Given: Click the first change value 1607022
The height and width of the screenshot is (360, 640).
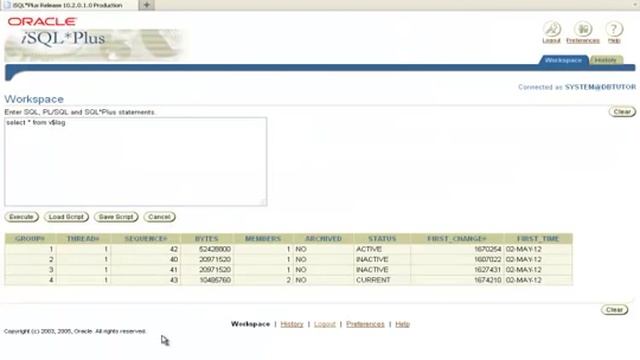Looking at the screenshot, I should (487, 259).
